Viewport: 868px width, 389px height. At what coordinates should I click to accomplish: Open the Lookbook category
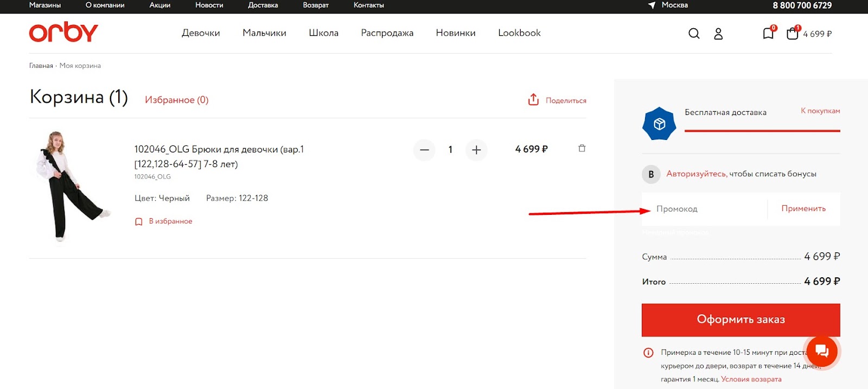pyautogui.click(x=519, y=33)
